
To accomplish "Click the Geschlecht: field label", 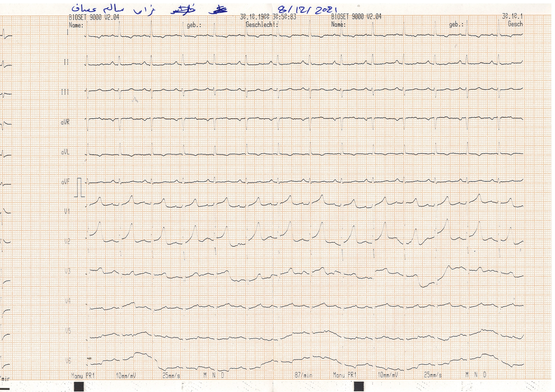I will coord(262,24).
